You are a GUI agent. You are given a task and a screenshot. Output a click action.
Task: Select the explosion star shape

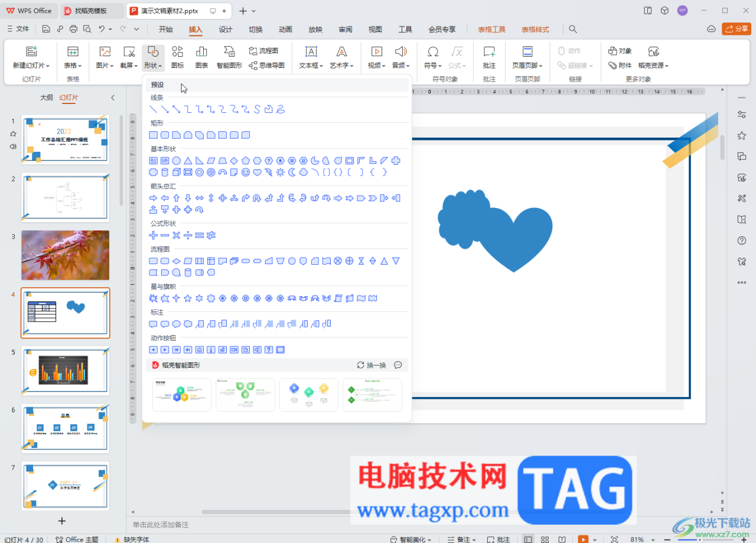[x=154, y=298]
